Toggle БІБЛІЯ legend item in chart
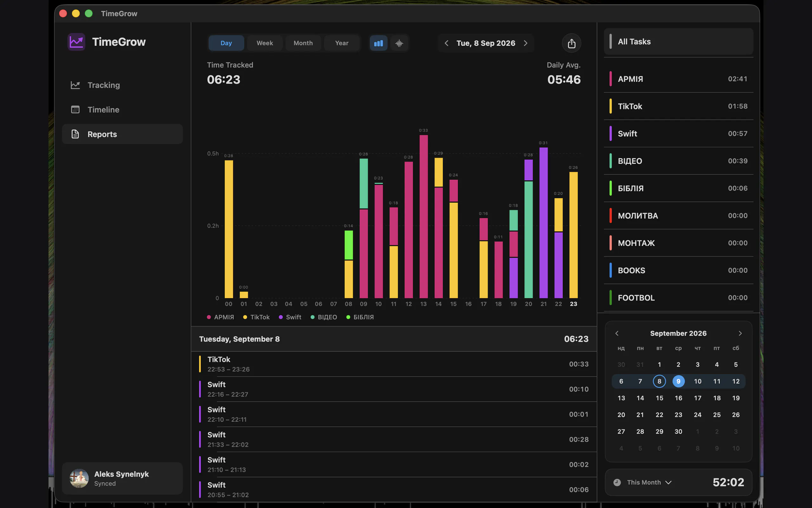812x508 pixels. [360, 317]
